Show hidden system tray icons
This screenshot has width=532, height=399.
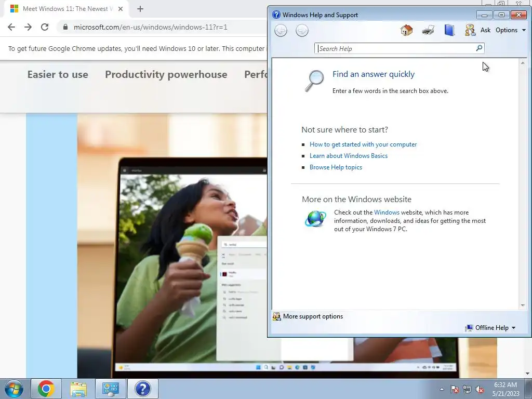(x=442, y=389)
